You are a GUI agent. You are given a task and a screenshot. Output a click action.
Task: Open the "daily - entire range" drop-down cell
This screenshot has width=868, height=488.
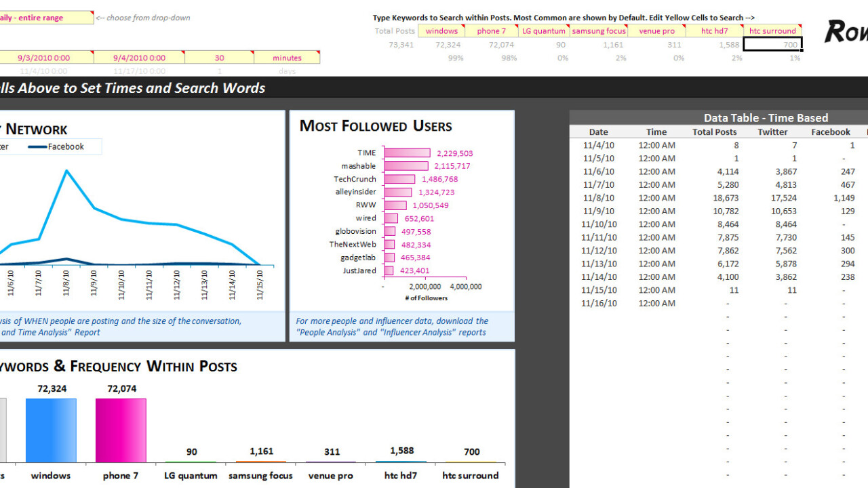point(46,18)
